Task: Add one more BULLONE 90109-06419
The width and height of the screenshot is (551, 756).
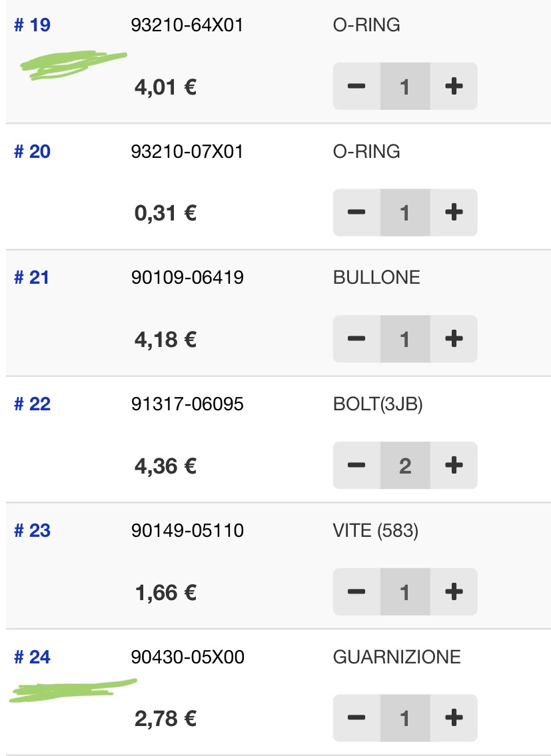Action: (454, 339)
